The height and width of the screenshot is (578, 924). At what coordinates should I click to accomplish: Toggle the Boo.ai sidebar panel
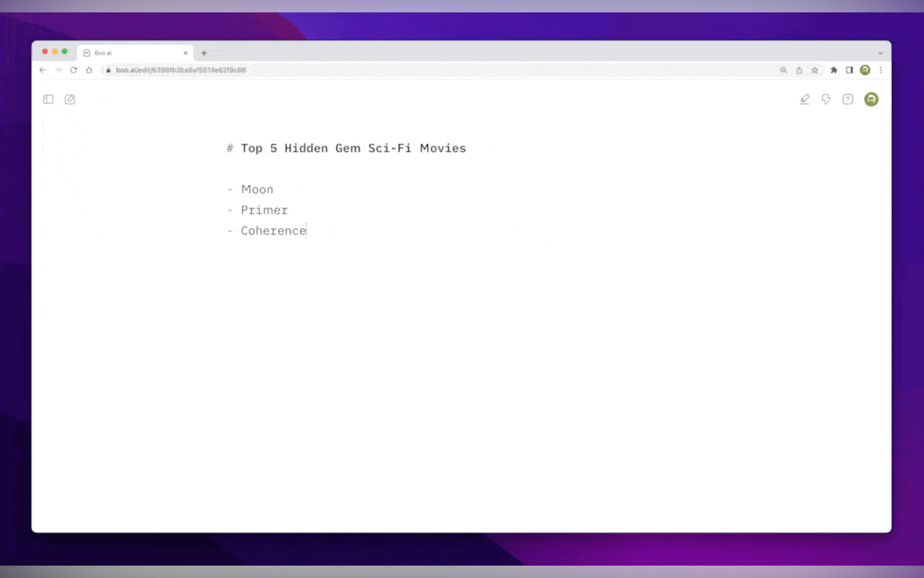(48, 99)
